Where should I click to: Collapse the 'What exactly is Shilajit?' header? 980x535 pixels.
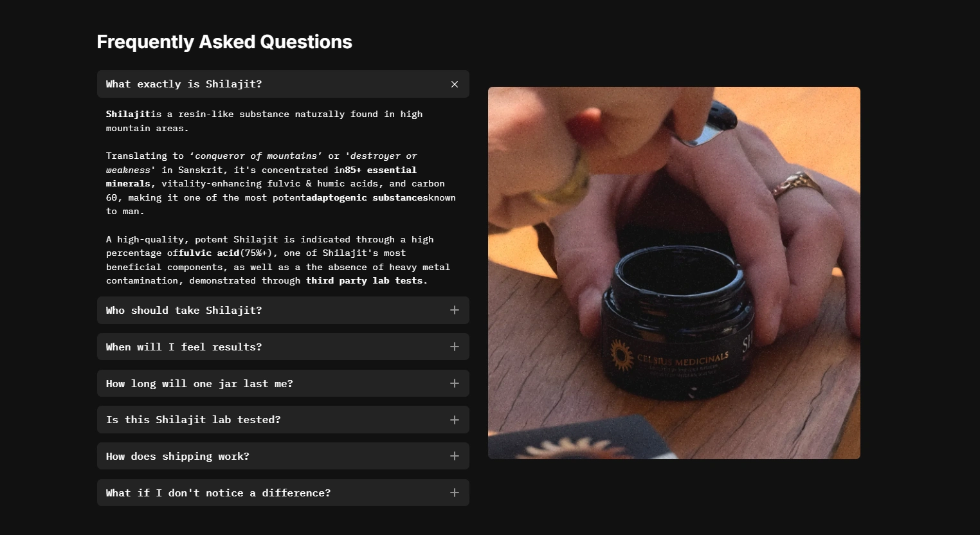pos(283,84)
